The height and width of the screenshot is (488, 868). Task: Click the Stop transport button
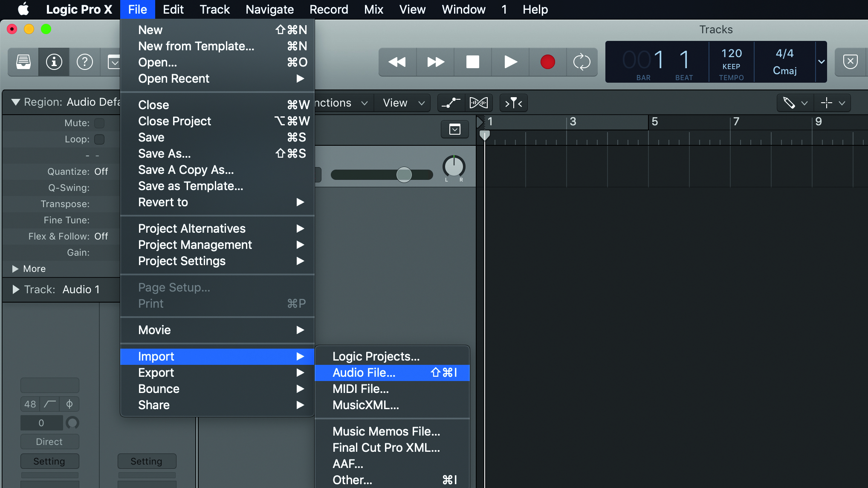pyautogui.click(x=473, y=62)
